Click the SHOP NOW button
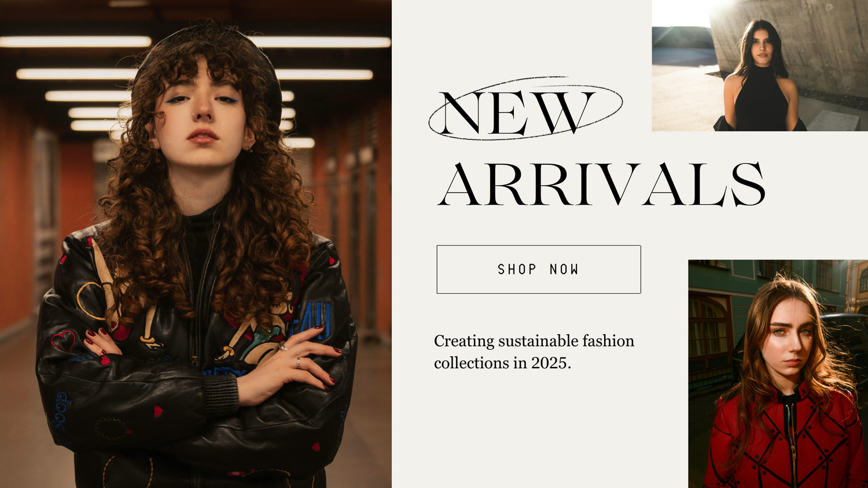 click(x=539, y=269)
